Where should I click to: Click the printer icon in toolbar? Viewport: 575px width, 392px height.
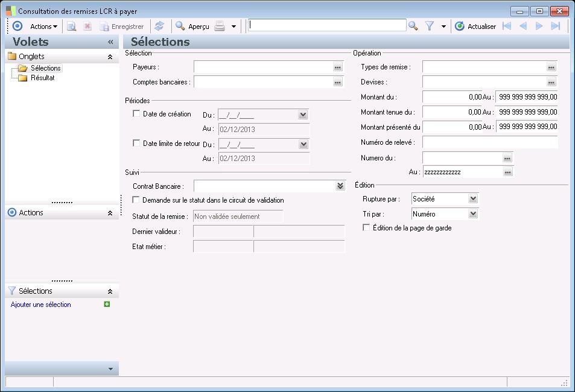(x=221, y=26)
